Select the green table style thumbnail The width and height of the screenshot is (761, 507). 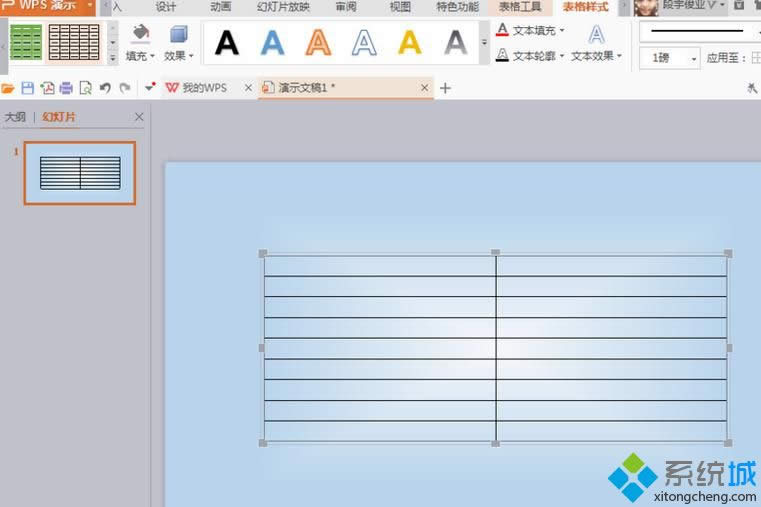point(26,43)
